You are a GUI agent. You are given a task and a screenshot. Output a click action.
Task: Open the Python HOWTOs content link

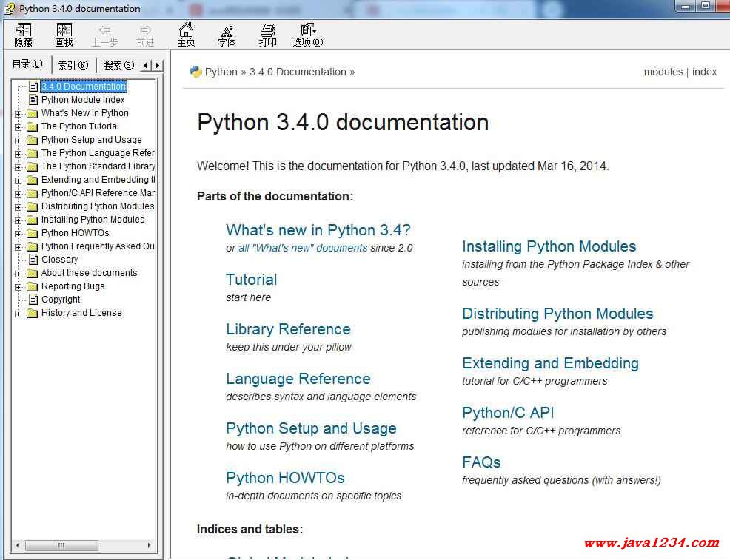[285, 478]
